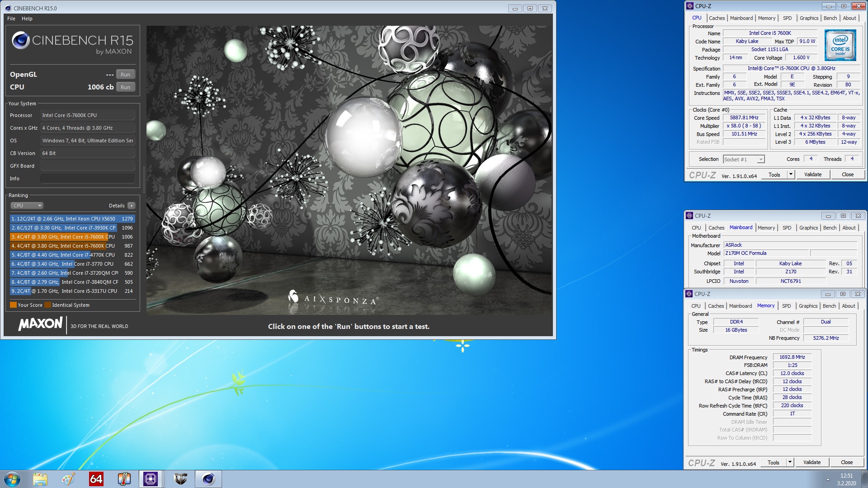
Task: Click the Cinebench R15 sphere logo
Action: coord(21,41)
